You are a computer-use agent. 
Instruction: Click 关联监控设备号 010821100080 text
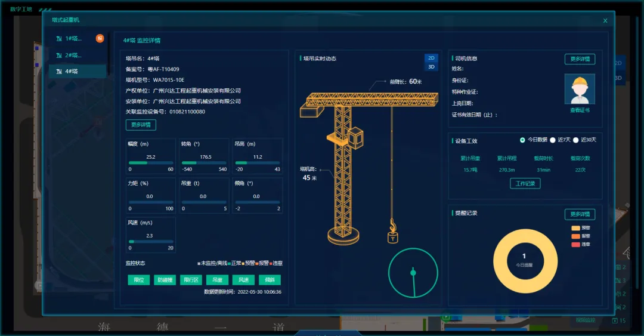165,112
